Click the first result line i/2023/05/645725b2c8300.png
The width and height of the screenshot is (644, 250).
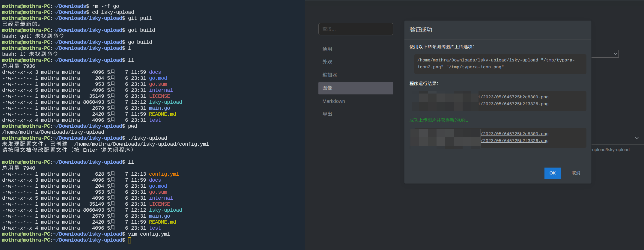513,97
